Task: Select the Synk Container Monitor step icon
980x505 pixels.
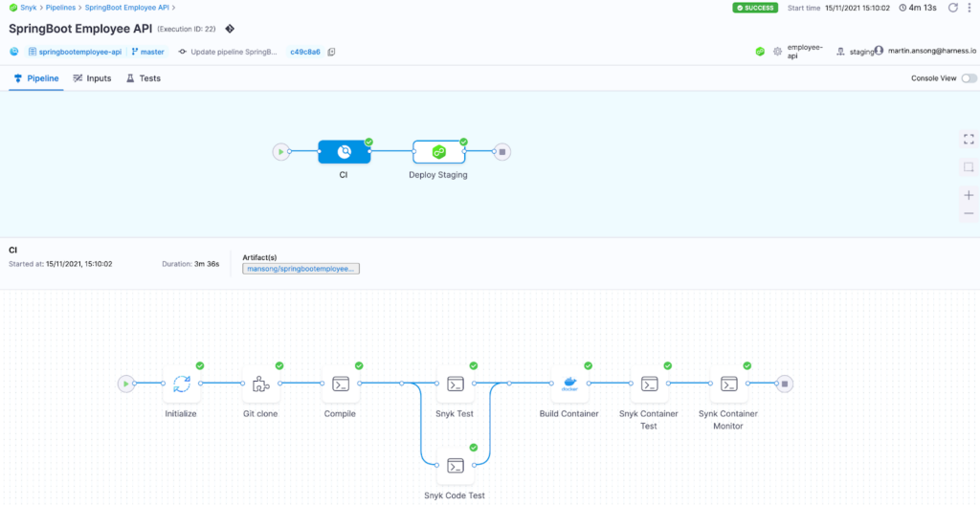Action: click(728, 384)
